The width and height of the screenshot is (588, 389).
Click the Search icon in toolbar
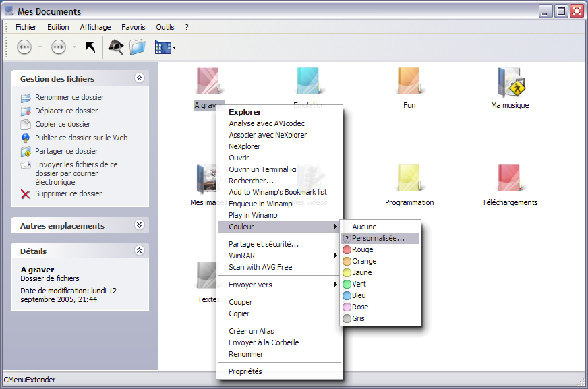(116, 47)
